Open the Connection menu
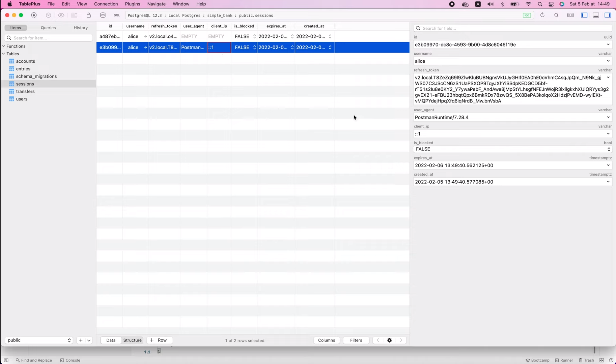 pyautogui.click(x=106, y=4)
